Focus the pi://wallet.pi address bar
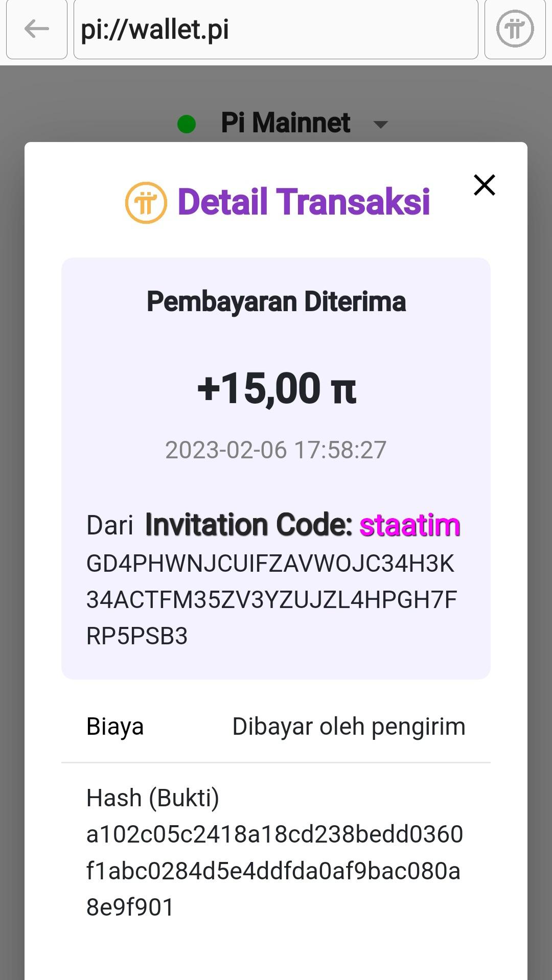 point(276,29)
